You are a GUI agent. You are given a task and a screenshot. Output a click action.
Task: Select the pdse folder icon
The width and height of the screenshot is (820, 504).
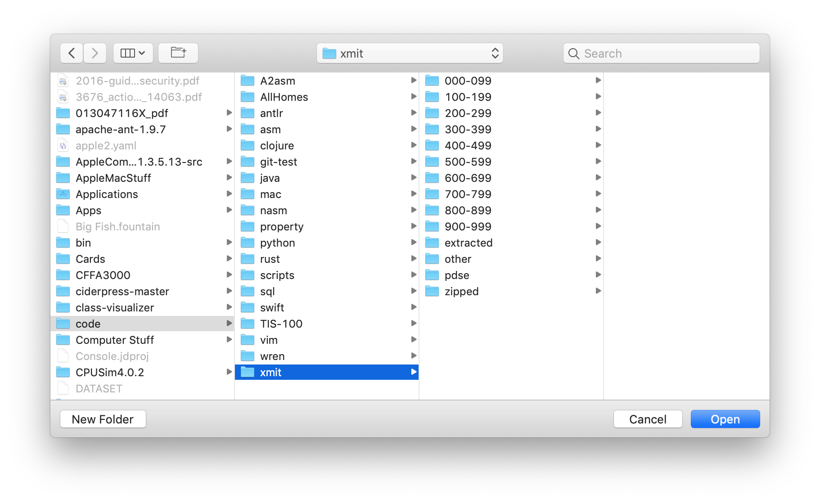click(x=432, y=275)
